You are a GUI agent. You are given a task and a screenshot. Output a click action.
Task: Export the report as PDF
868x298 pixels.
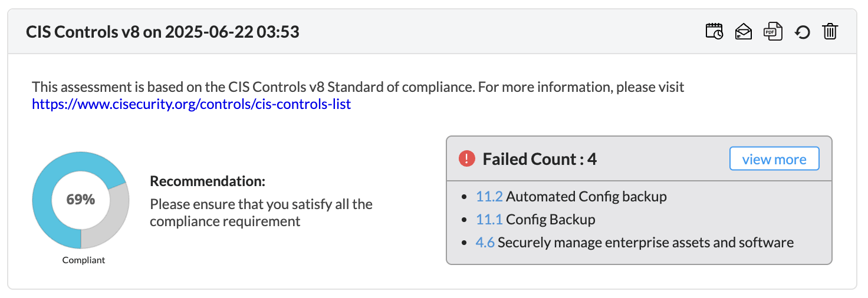pyautogui.click(x=772, y=31)
